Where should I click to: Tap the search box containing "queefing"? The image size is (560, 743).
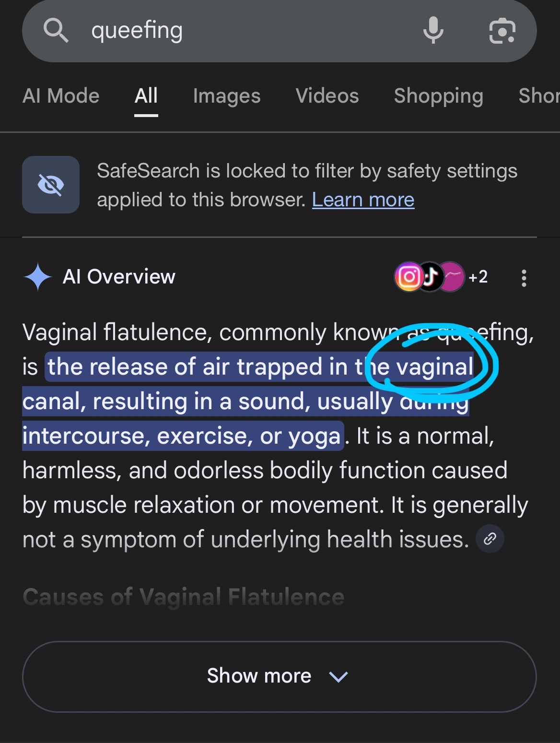(x=240, y=31)
